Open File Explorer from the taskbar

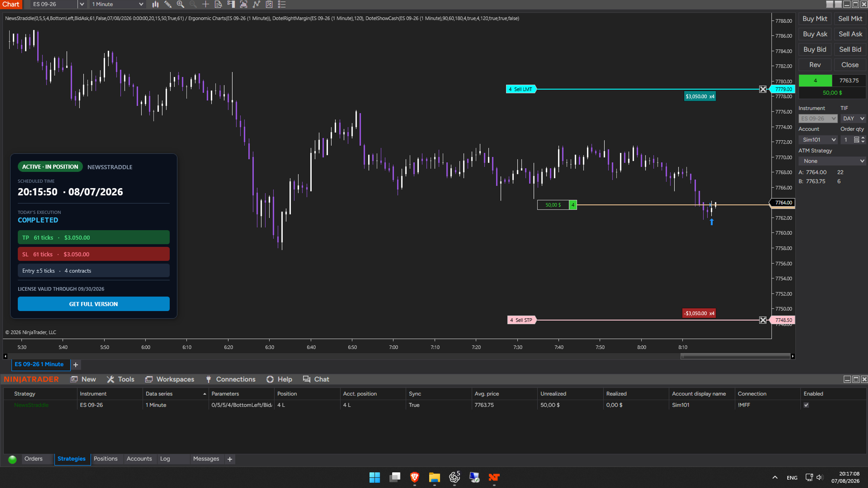pyautogui.click(x=434, y=477)
